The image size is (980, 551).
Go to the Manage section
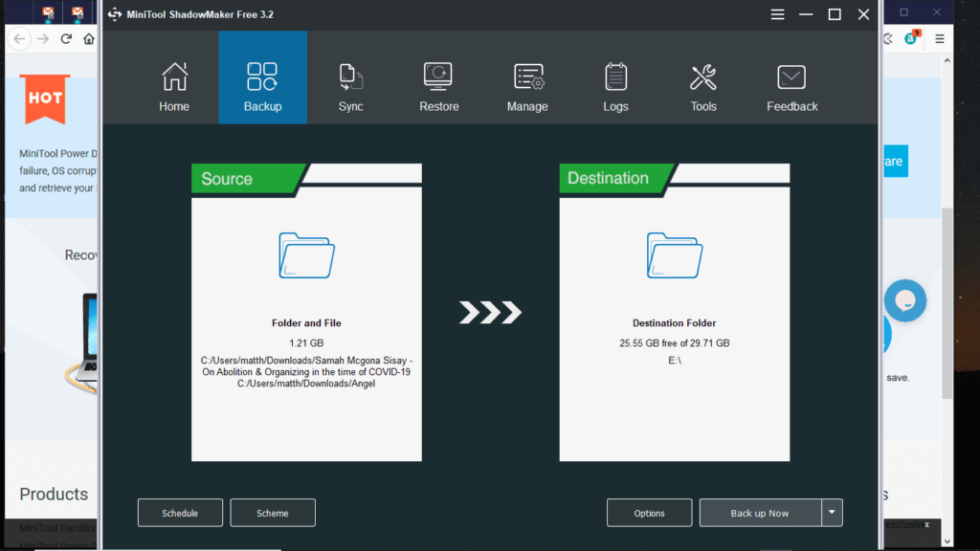point(527,88)
